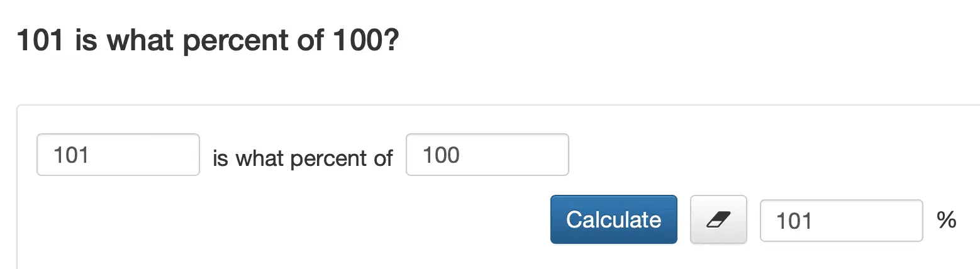Place cursor in the left value box
This screenshot has width=980, height=269.
[118, 155]
